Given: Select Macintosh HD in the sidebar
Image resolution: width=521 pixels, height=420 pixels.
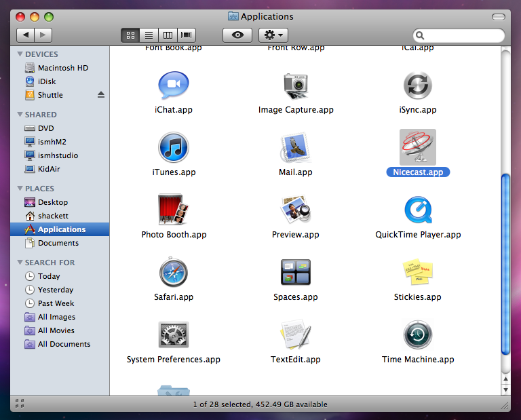Looking at the screenshot, I should 60,68.
